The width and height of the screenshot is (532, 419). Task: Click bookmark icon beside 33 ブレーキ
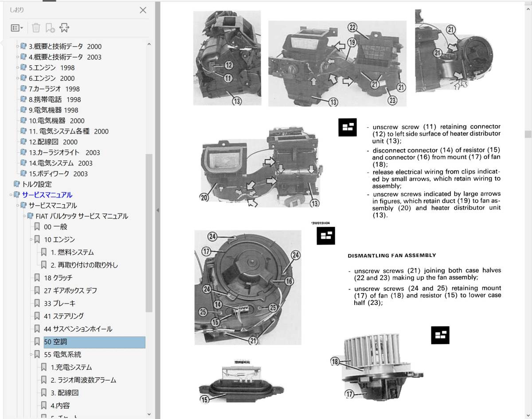click(x=37, y=303)
